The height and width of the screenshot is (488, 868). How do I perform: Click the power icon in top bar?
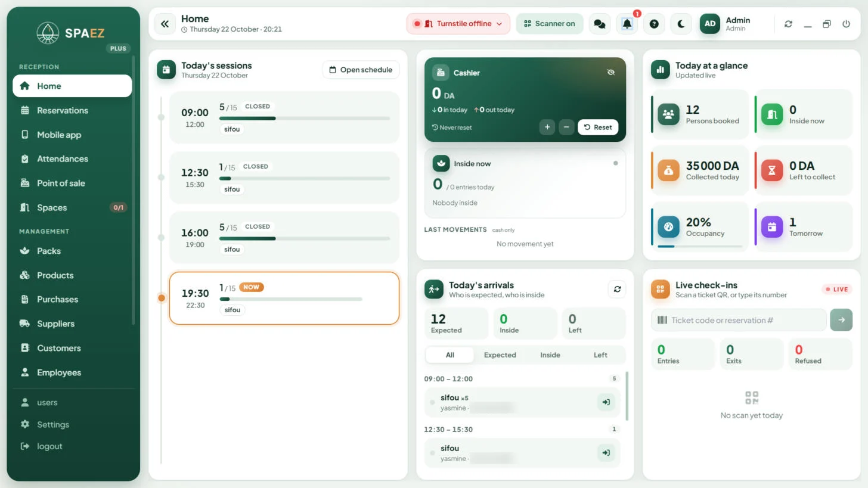tap(846, 24)
